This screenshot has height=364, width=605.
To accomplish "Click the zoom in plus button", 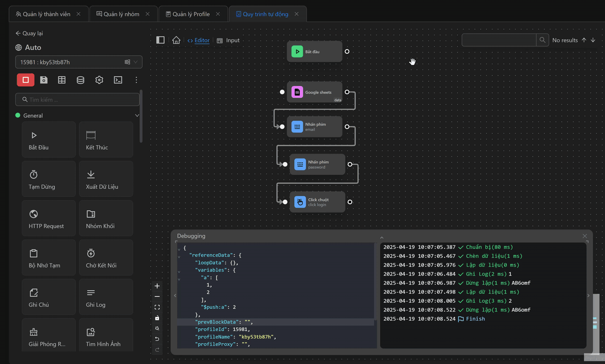I will tap(157, 286).
